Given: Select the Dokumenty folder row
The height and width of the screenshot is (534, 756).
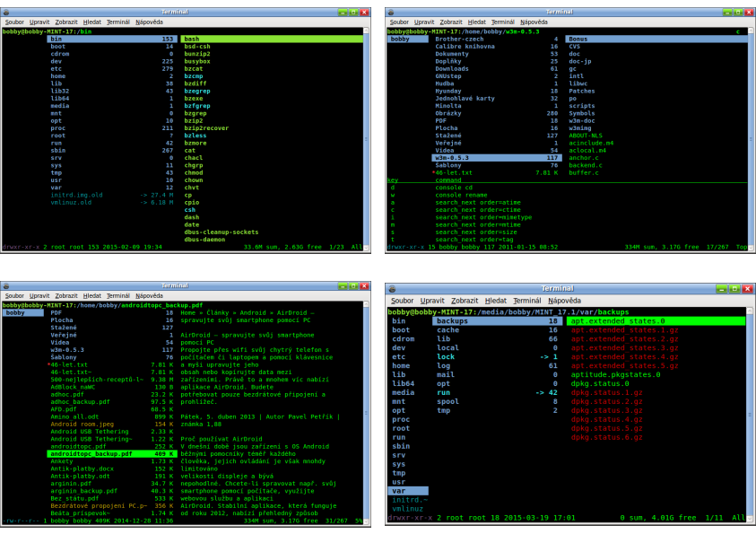Looking at the screenshot, I should pos(496,54).
